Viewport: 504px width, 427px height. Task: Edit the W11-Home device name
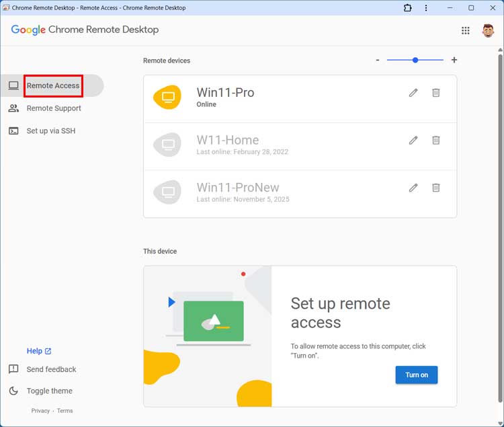413,140
